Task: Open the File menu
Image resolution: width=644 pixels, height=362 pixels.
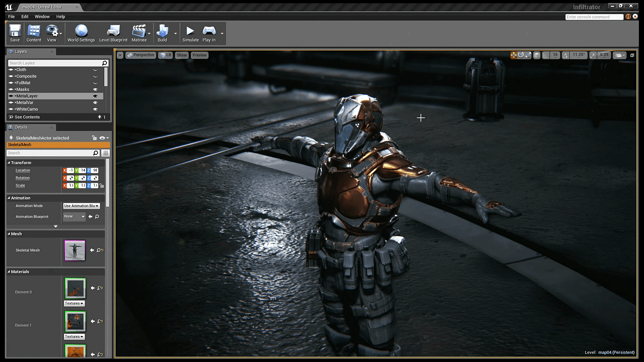Action: (x=11, y=16)
